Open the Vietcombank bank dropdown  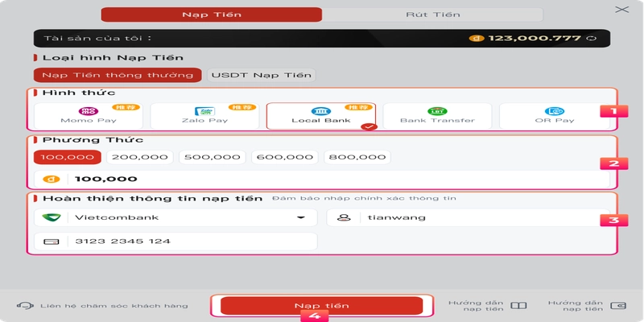point(175,217)
